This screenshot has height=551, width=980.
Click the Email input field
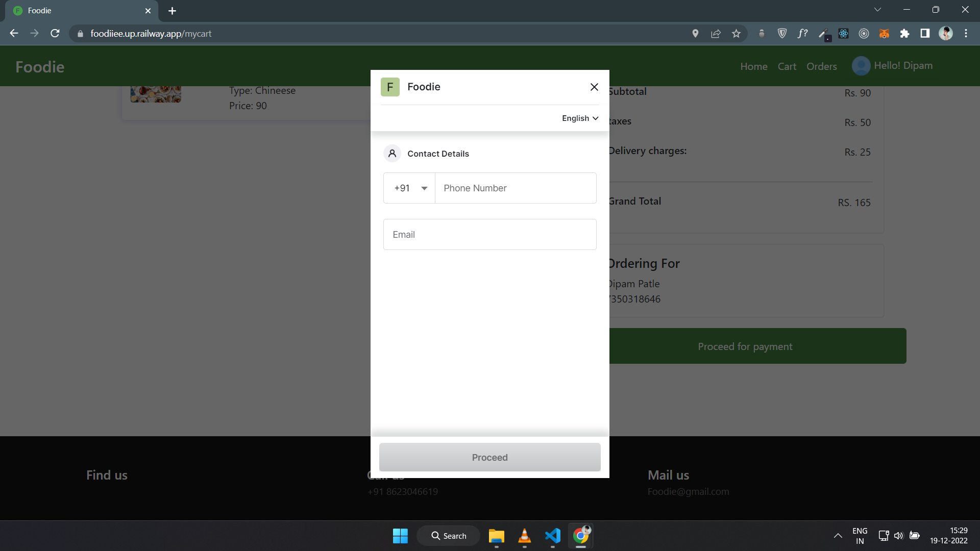tap(489, 235)
